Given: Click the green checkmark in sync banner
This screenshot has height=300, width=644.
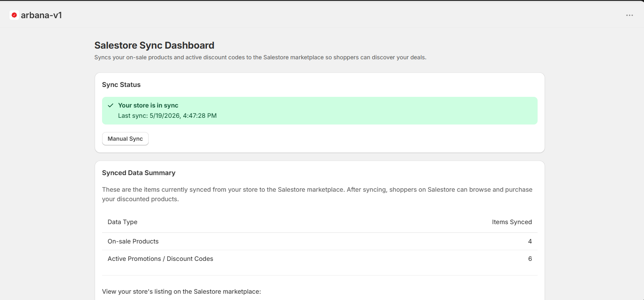Looking at the screenshot, I should pos(111,106).
